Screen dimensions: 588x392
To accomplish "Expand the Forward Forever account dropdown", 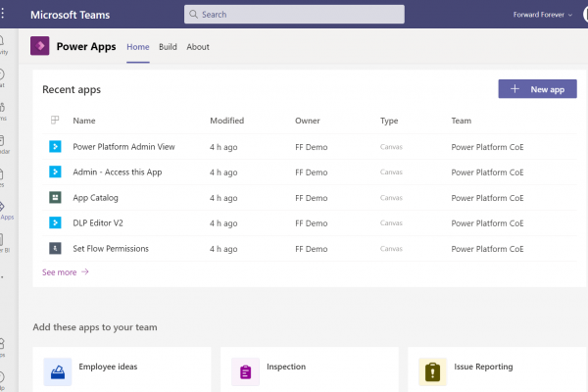I will pos(543,15).
